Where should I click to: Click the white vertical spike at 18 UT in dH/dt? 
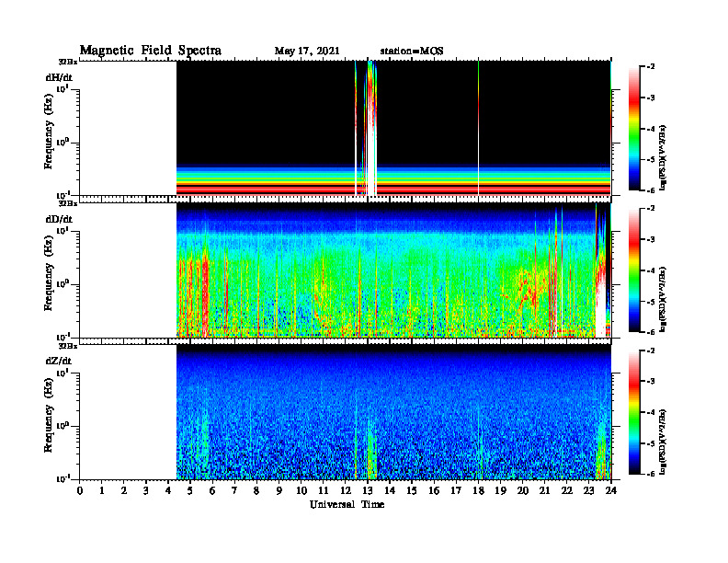478,128
